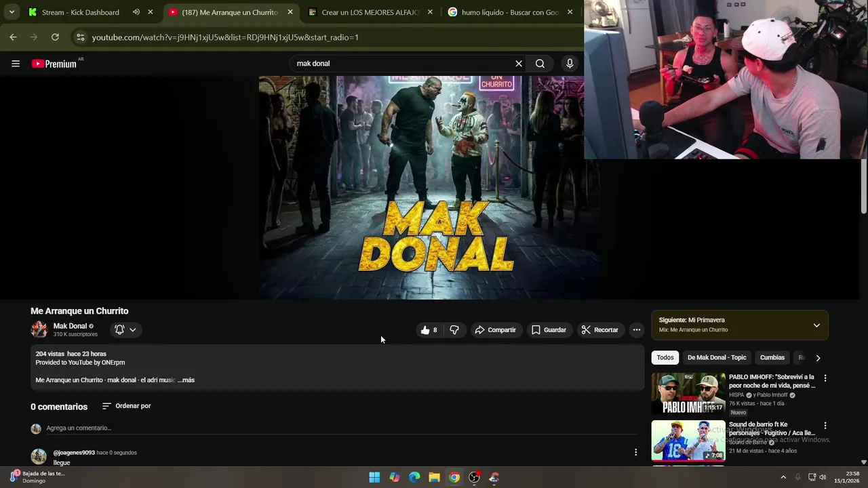Open the 'Ordenar por' comment sorting menu
This screenshot has width=868, height=488.
[x=127, y=406]
